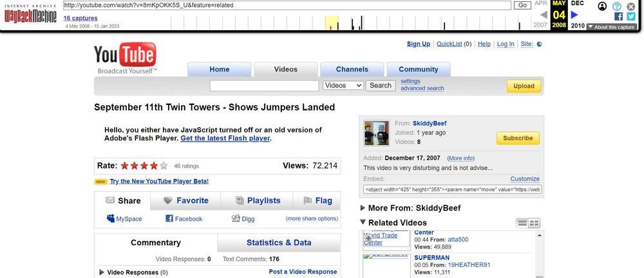Share capture on Facebook from Wayback toolbar

pyautogui.click(x=618, y=17)
